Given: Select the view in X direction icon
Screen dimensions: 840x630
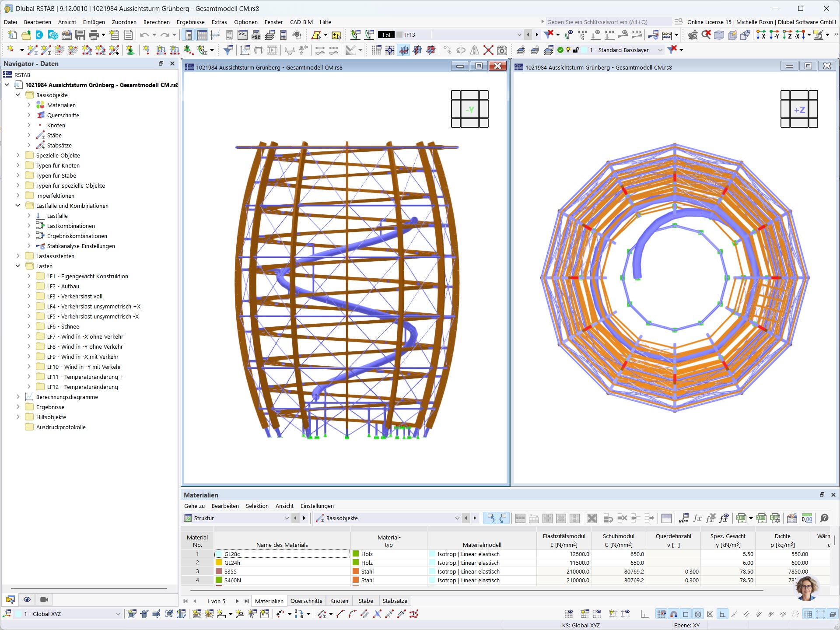Looking at the screenshot, I should [x=761, y=36].
